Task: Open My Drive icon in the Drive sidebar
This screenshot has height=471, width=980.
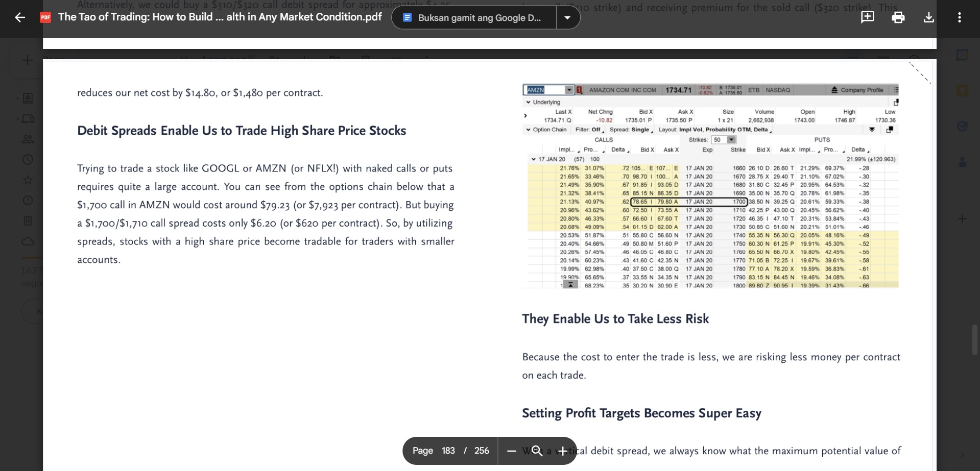Action: (x=28, y=98)
